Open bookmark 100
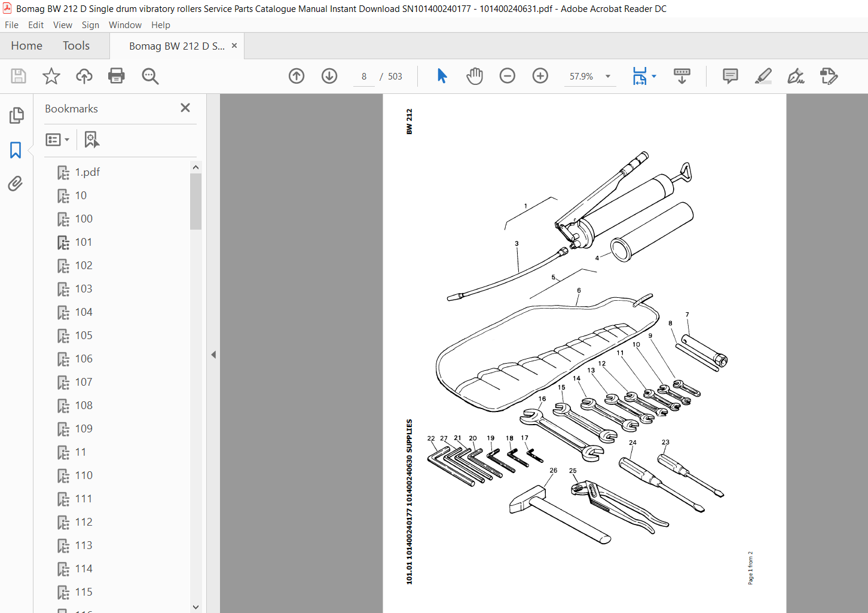This screenshot has width=868, height=613. 84,219
